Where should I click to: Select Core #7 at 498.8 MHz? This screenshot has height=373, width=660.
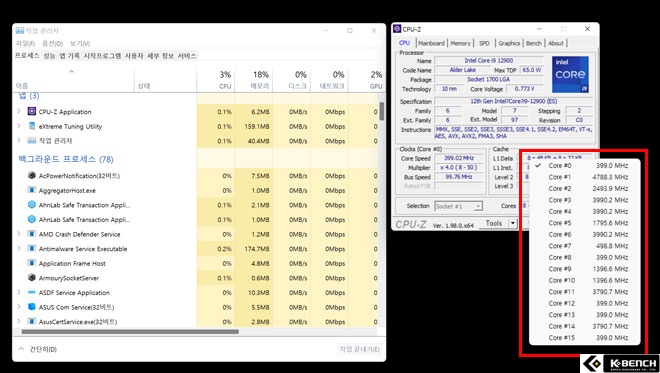pyautogui.click(x=585, y=245)
